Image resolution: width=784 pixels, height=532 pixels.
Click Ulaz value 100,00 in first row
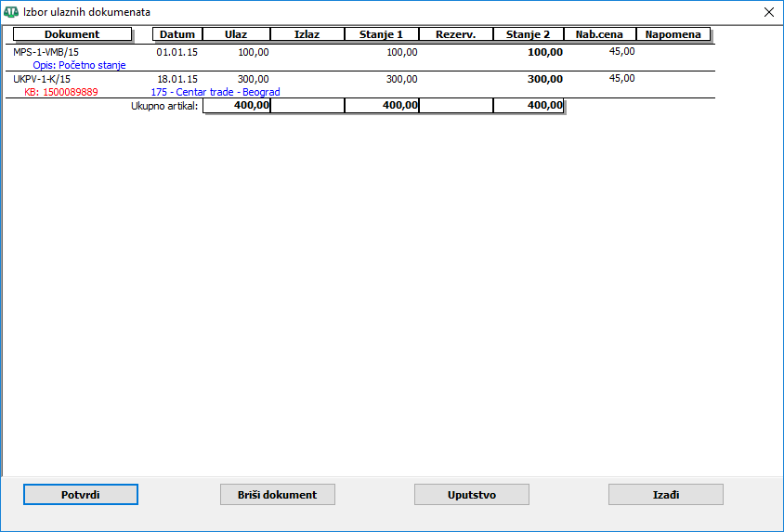click(254, 52)
